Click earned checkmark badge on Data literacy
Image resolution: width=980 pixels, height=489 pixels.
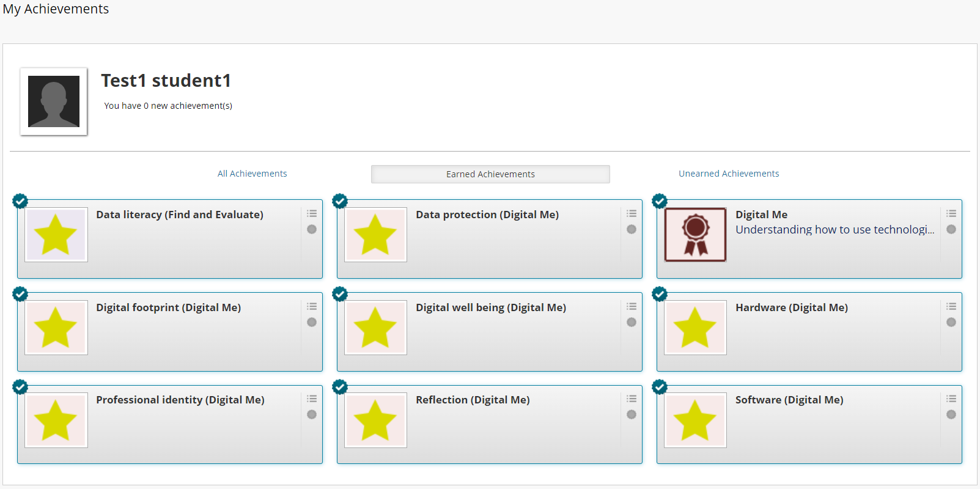pyautogui.click(x=20, y=201)
